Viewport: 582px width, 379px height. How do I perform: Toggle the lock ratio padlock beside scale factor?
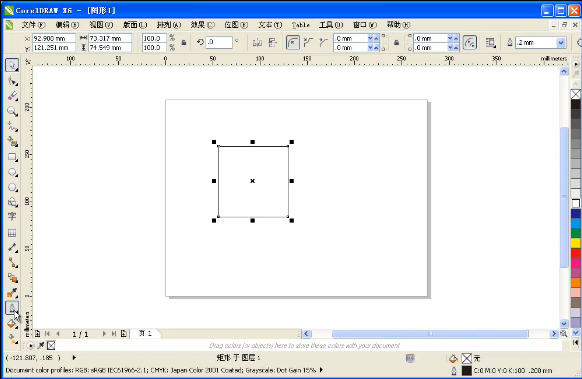point(184,43)
